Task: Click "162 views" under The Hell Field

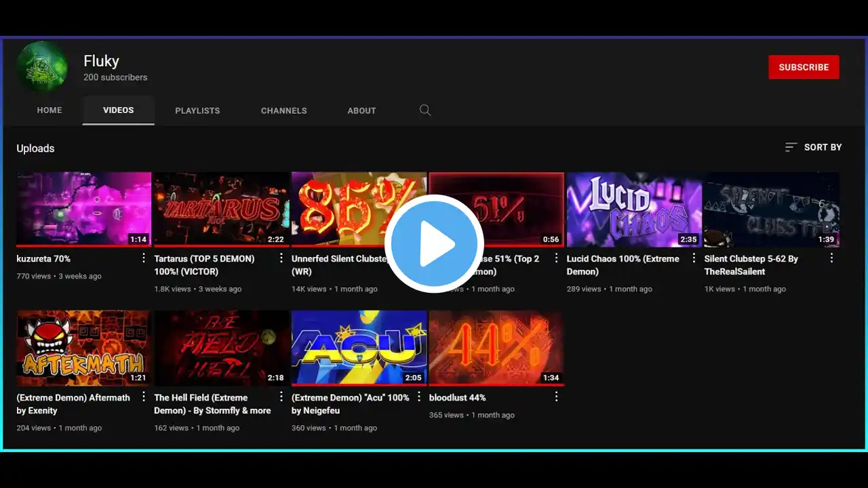Action: [x=172, y=428]
